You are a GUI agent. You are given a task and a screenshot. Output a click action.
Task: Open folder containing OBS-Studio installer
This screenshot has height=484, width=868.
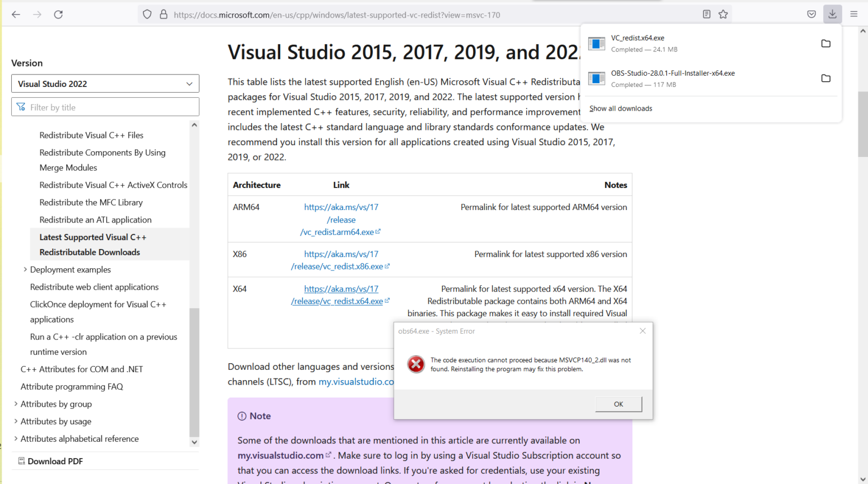point(826,79)
